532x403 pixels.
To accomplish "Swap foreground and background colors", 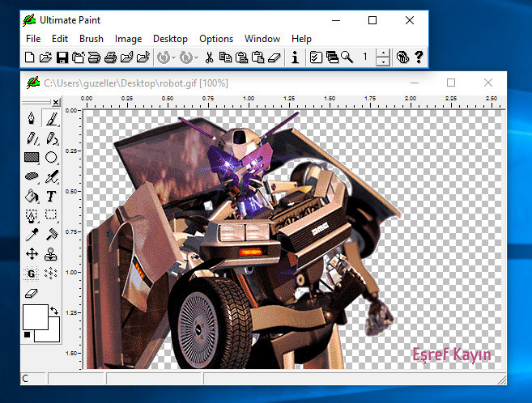I will [x=54, y=310].
